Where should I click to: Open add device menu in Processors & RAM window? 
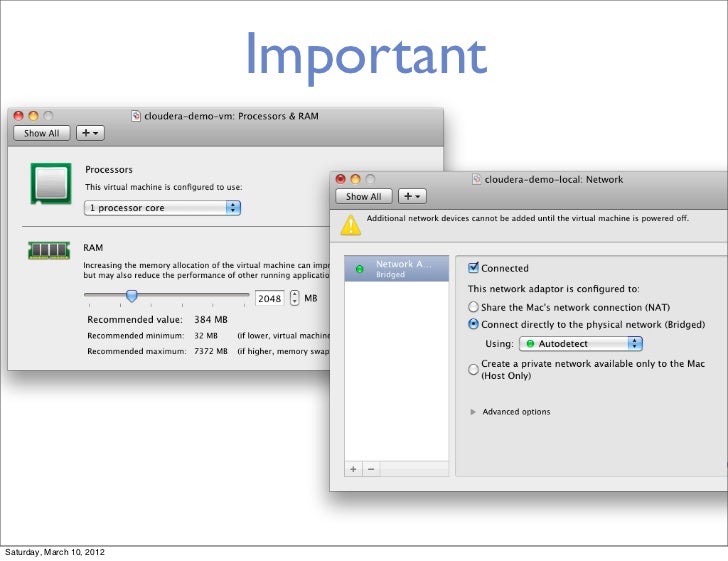(x=90, y=133)
